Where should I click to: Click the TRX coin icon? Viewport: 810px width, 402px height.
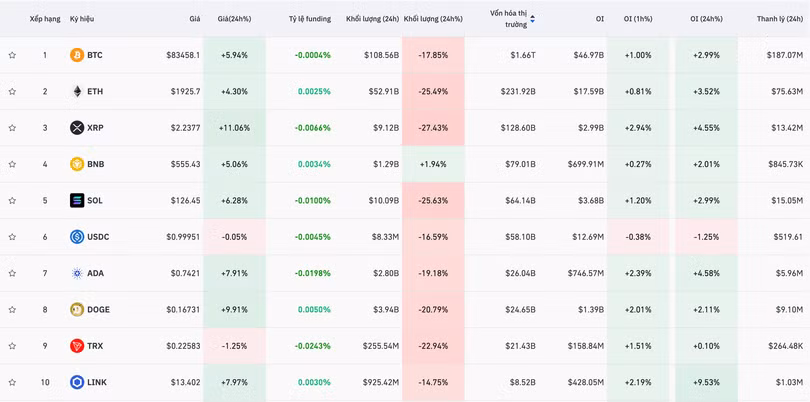click(77, 346)
